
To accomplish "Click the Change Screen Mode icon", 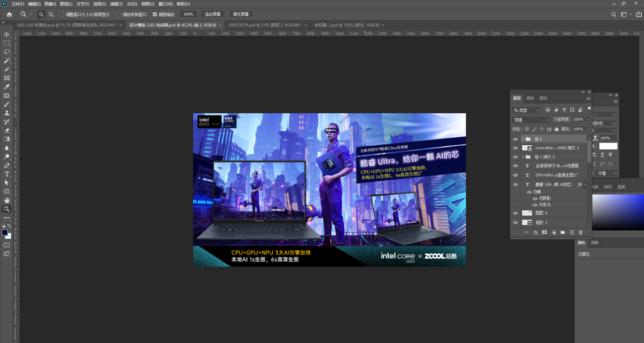I will [7, 254].
